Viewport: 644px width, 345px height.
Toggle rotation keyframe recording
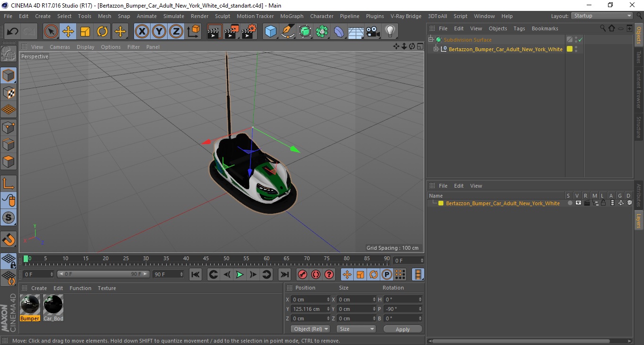coord(374,274)
